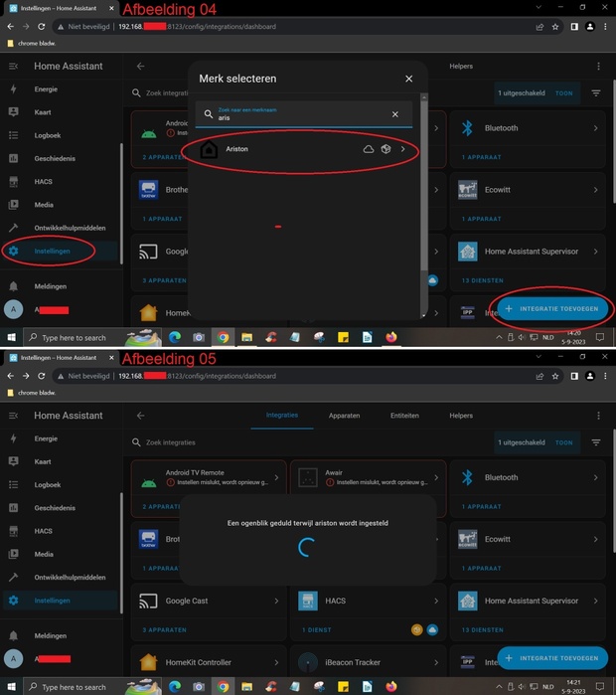Viewport: 616px width, 695px height.
Task: Click the HACS card orange custom badge in Afbeelding 05
Action: click(416, 629)
